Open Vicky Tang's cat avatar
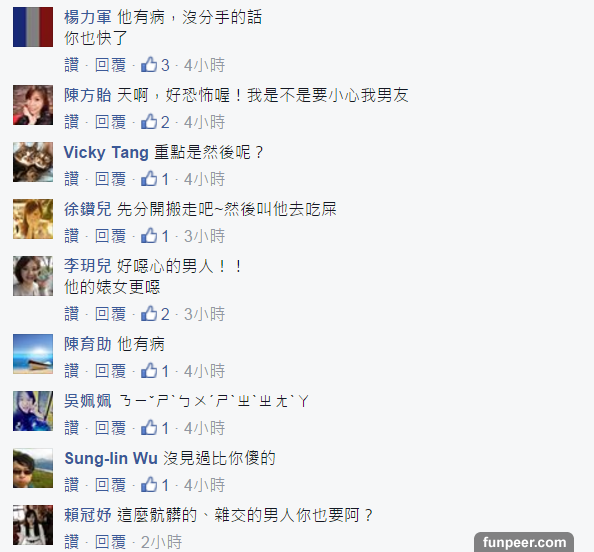Image resolution: width=594 pixels, height=552 pixels. coord(33,162)
